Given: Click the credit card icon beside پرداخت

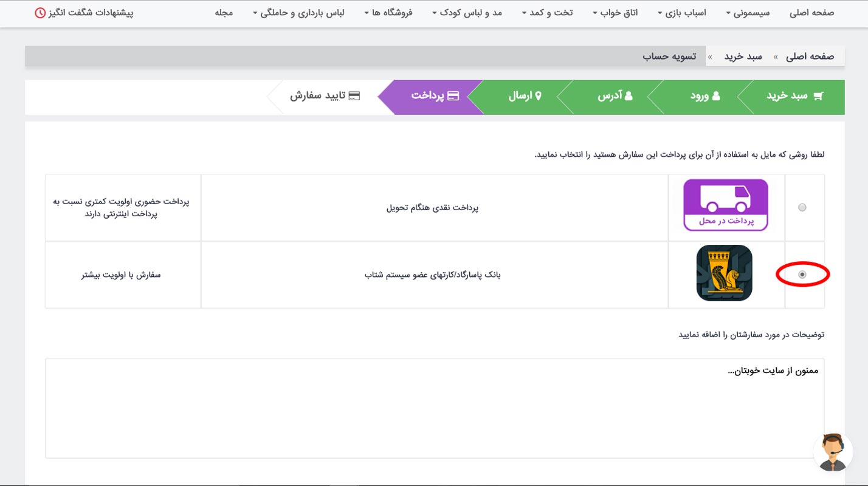Looking at the screenshot, I should tap(453, 96).
